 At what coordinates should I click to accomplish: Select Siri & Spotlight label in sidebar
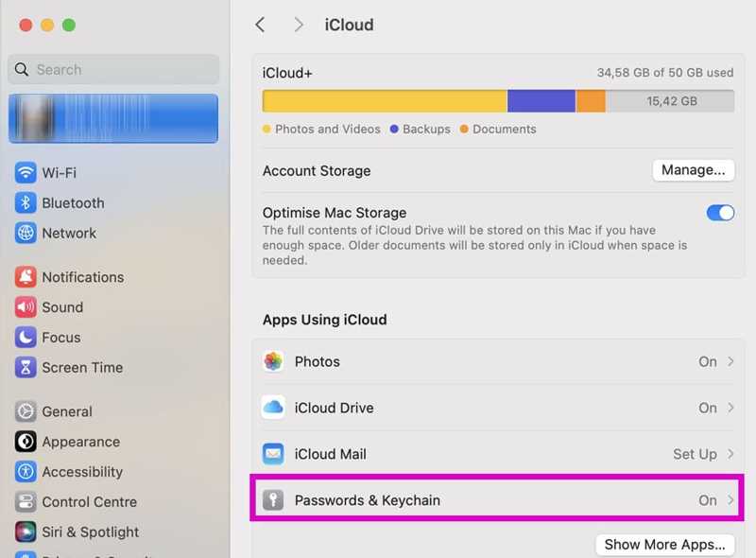90,532
